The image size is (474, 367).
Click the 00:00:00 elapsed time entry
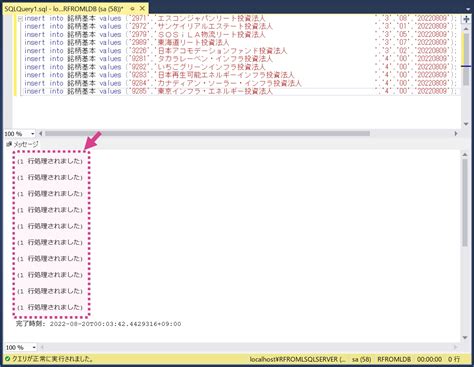(429, 359)
